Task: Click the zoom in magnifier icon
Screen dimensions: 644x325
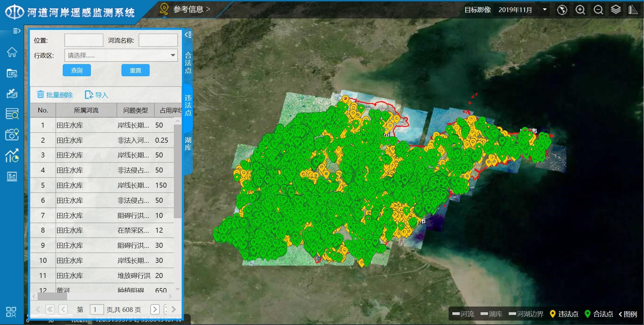Action: click(x=580, y=10)
